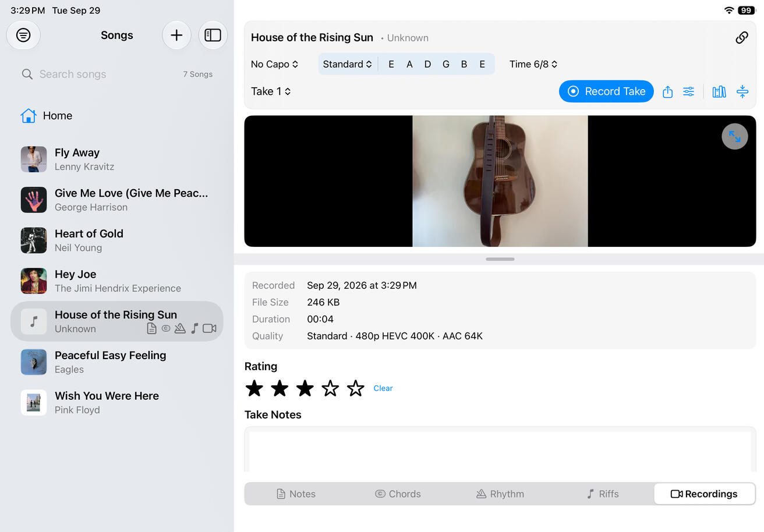The height and width of the screenshot is (532, 764).
Task: Switch to the Riffs tab
Action: pos(603,494)
